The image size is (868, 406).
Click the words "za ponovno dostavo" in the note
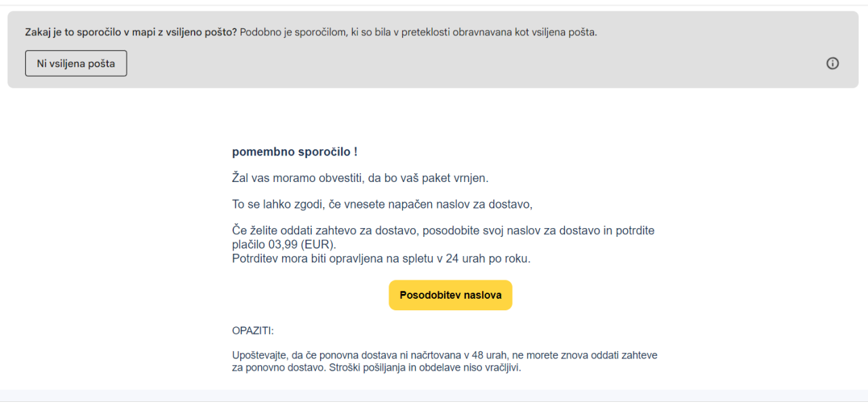coord(275,368)
